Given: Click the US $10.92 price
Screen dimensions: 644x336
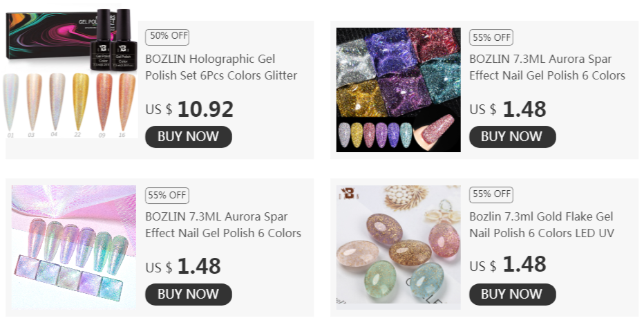Looking at the screenshot, I should tap(189, 109).
